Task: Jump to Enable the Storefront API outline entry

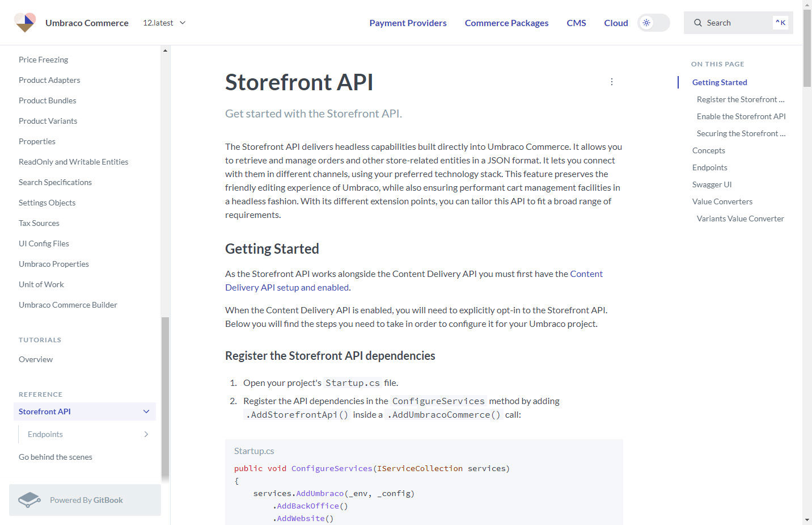Action: pyautogui.click(x=741, y=116)
